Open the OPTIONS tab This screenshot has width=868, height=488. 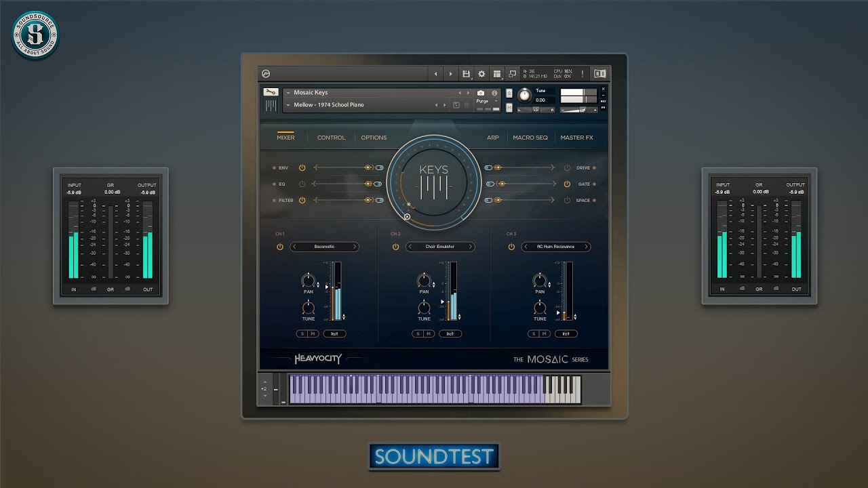374,138
